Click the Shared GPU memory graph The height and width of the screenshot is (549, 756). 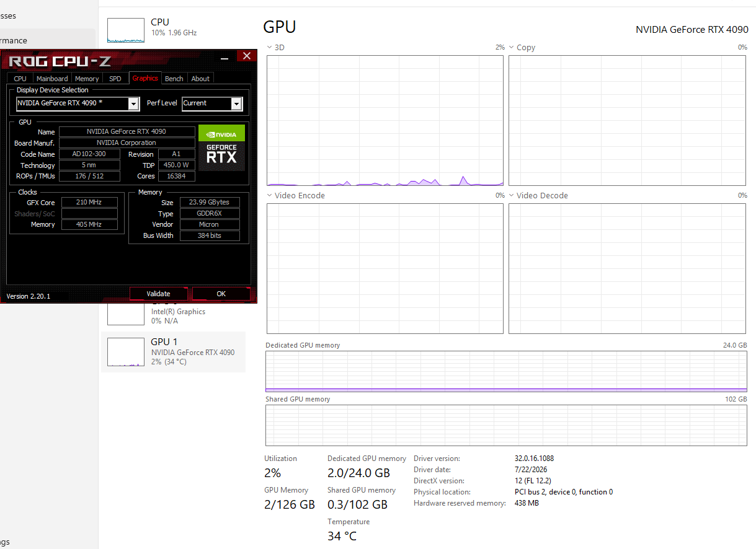[x=506, y=425]
